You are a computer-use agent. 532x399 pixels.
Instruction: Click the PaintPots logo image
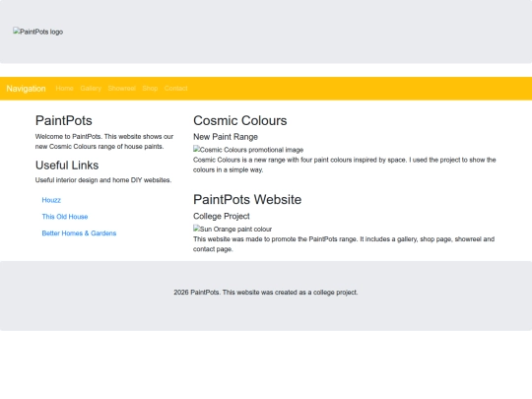pos(38,32)
